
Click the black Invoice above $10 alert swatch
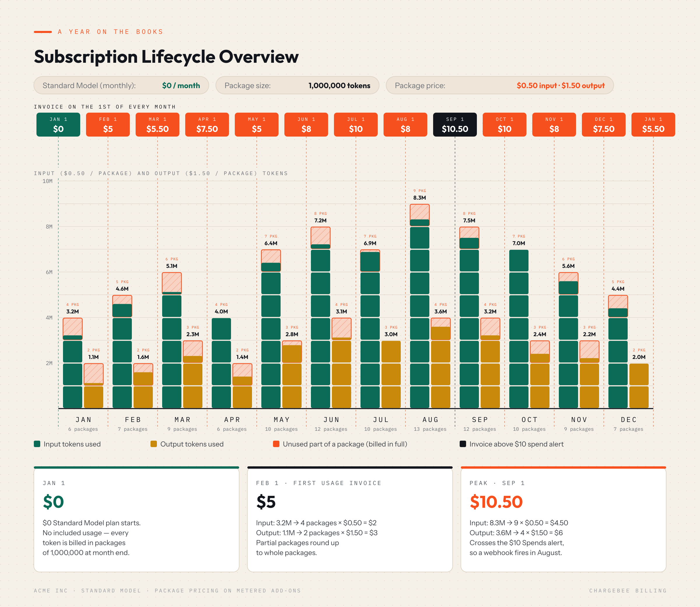click(x=463, y=444)
